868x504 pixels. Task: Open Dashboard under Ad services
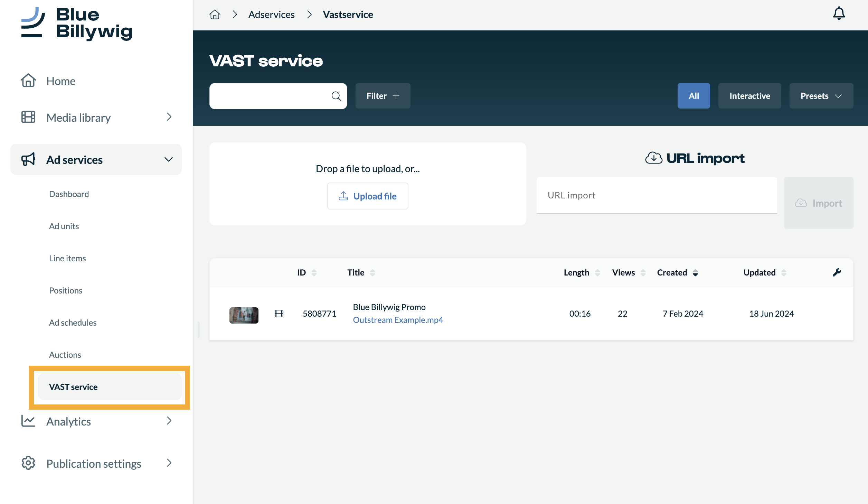[x=69, y=194]
